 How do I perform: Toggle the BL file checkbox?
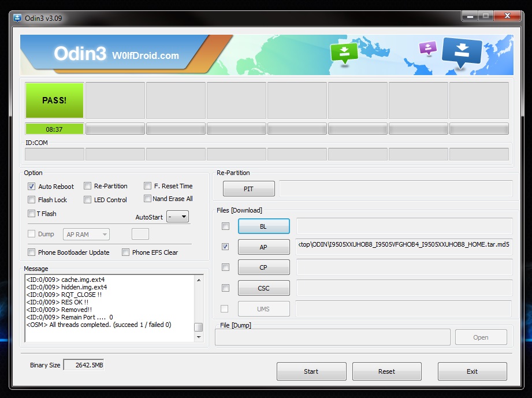pyautogui.click(x=225, y=226)
